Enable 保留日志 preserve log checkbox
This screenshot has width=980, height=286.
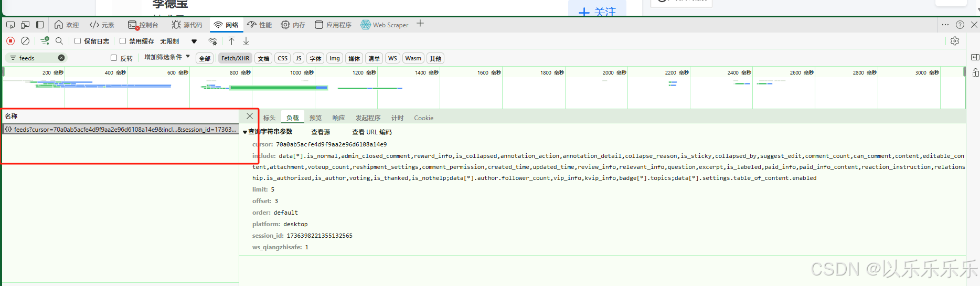click(x=78, y=41)
